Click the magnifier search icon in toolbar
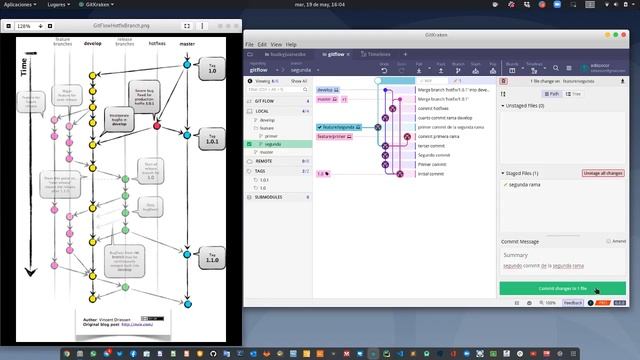640x360 pixels. click(x=556, y=68)
